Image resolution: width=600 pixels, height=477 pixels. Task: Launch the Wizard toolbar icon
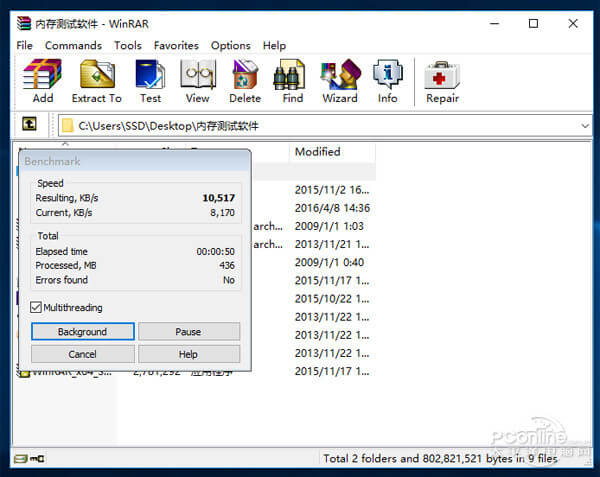tap(340, 76)
